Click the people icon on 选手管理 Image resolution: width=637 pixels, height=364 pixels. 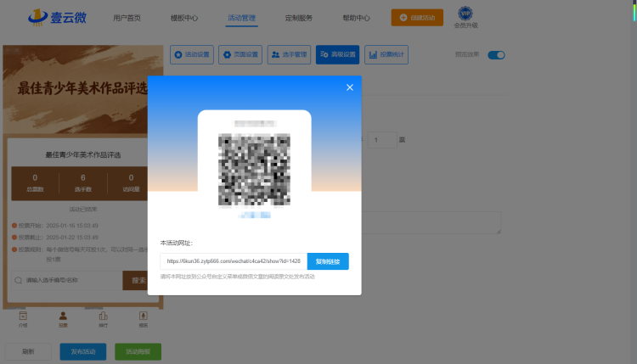(x=275, y=54)
